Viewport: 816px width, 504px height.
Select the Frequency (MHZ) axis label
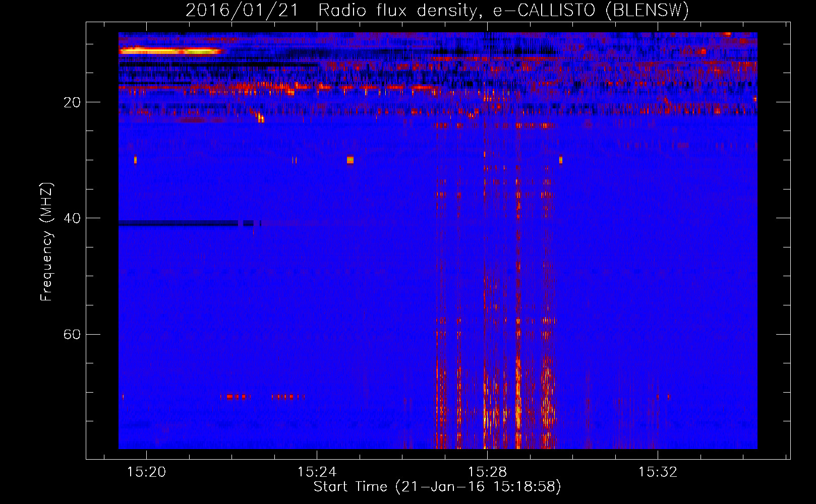pos(46,242)
